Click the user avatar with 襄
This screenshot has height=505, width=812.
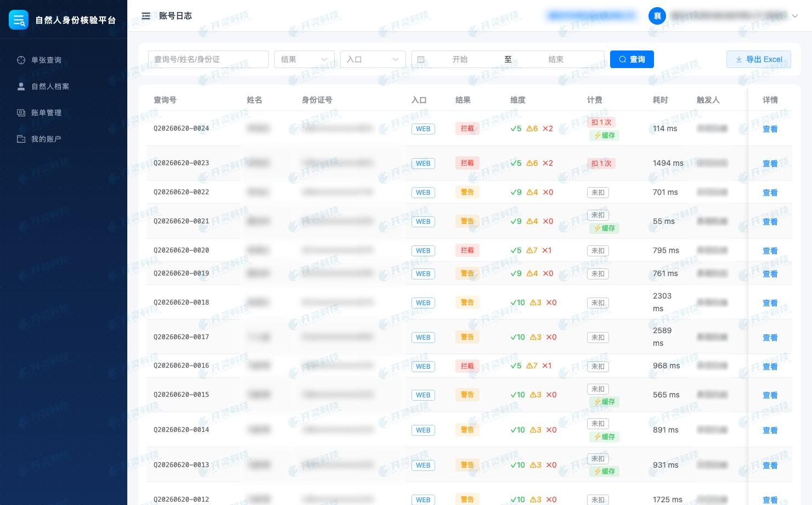[657, 16]
